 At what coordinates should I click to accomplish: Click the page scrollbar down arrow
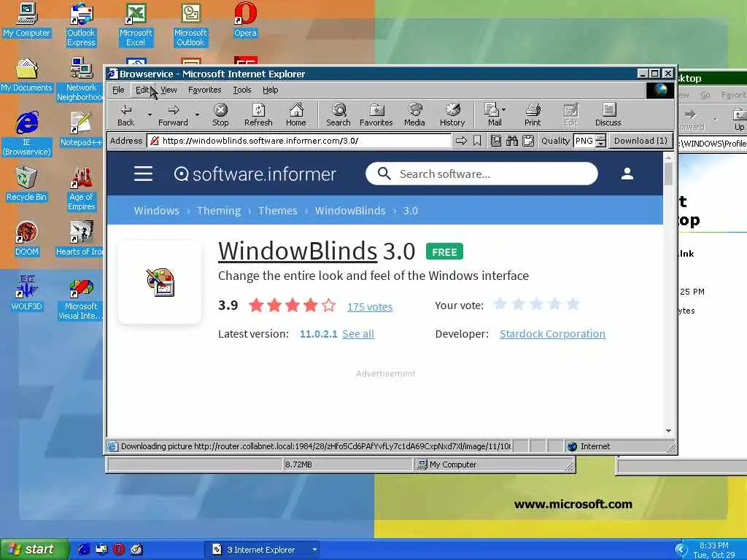click(668, 430)
